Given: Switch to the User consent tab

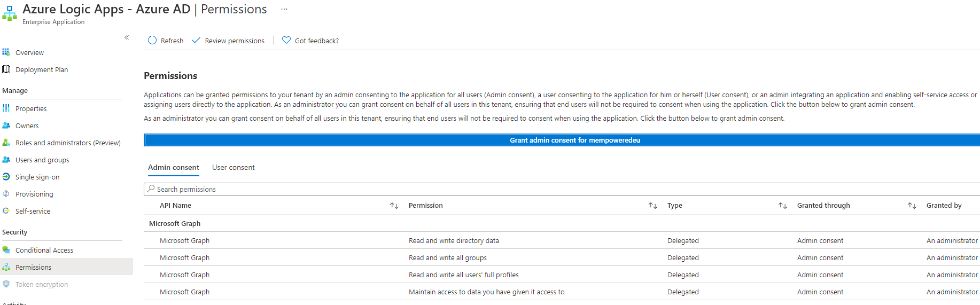Looking at the screenshot, I should 234,167.
